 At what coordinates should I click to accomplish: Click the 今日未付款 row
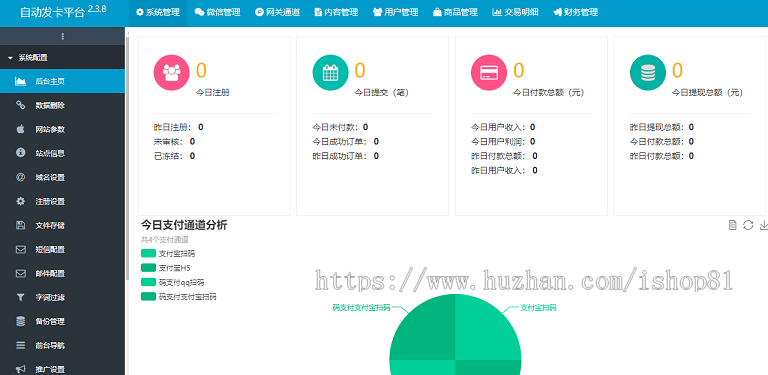340,127
